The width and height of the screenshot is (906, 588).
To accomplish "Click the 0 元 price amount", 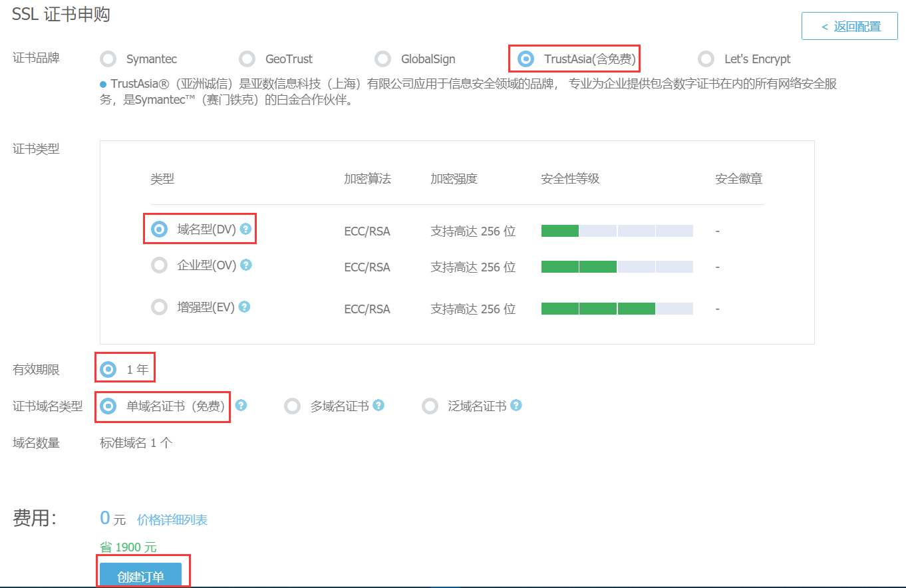I will coord(112,518).
